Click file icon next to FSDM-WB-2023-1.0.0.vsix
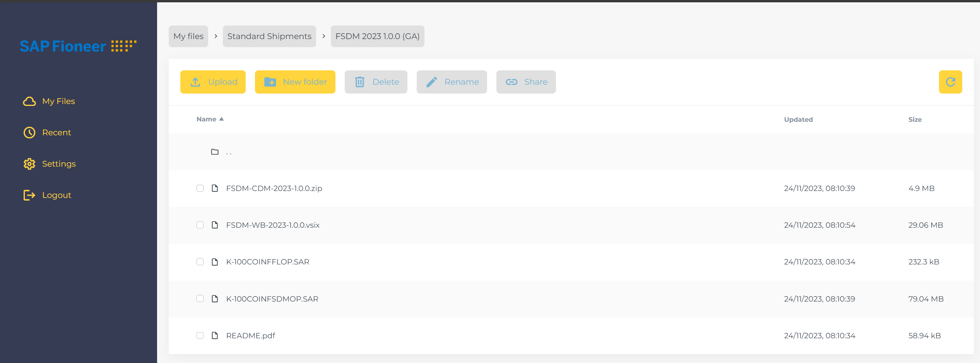 pos(215,225)
